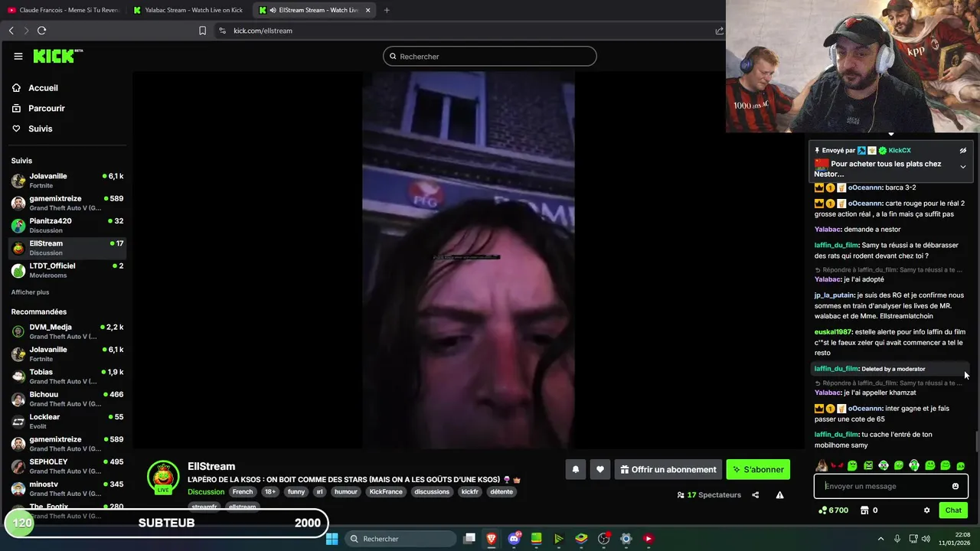Open Pianitza420 channel
Viewport: 980px width, 551px height.
pyautogui.click(x=67, y=225)
